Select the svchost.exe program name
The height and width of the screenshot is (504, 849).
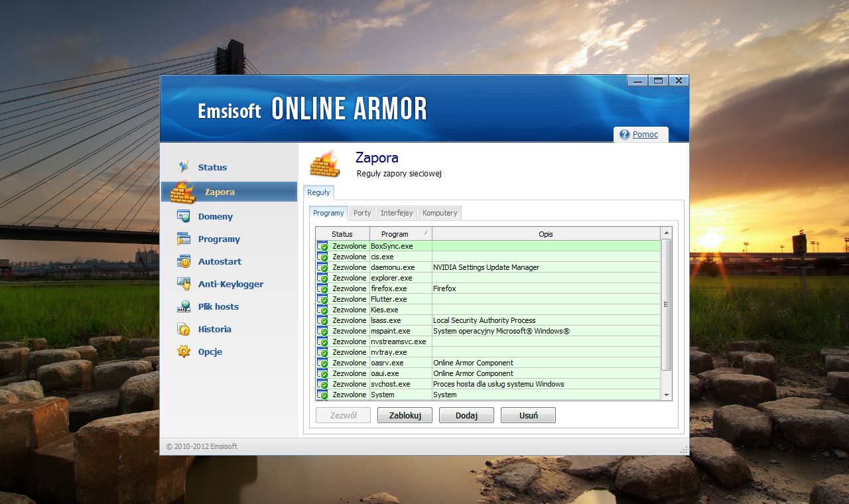[x=391, y=384]
